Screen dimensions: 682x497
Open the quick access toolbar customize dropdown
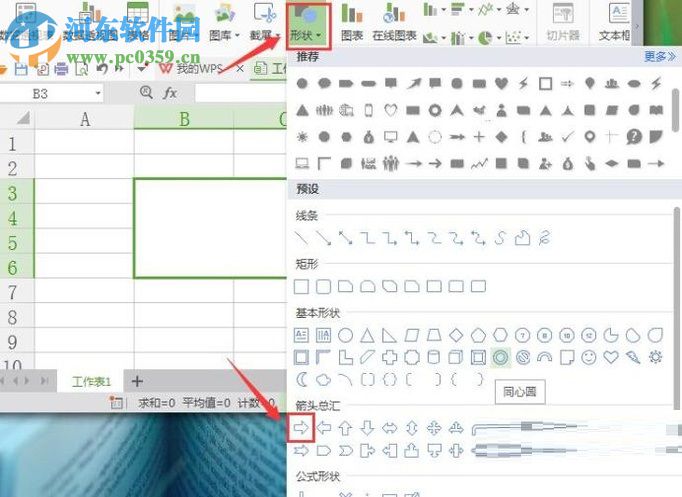141,69
